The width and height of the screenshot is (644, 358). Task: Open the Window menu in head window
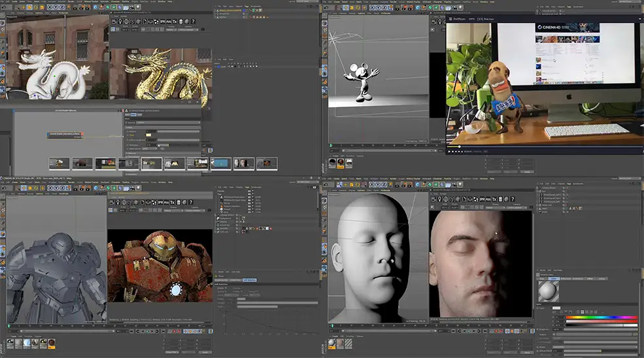coord(484,178)
